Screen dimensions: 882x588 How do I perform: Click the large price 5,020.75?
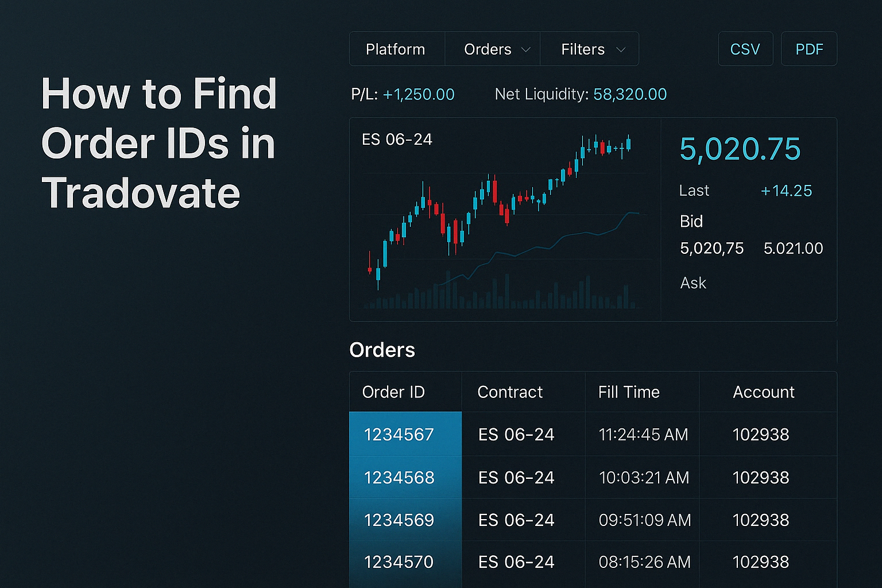[x=740, y=149]
